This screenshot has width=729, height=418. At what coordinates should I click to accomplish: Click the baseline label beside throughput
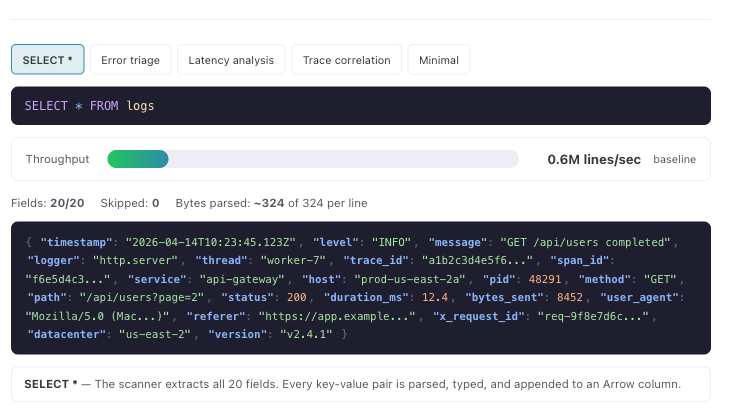(x=674, y=159)
